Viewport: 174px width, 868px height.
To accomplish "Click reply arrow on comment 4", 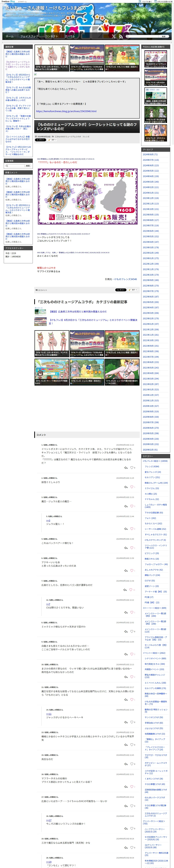I will point(126,548).
